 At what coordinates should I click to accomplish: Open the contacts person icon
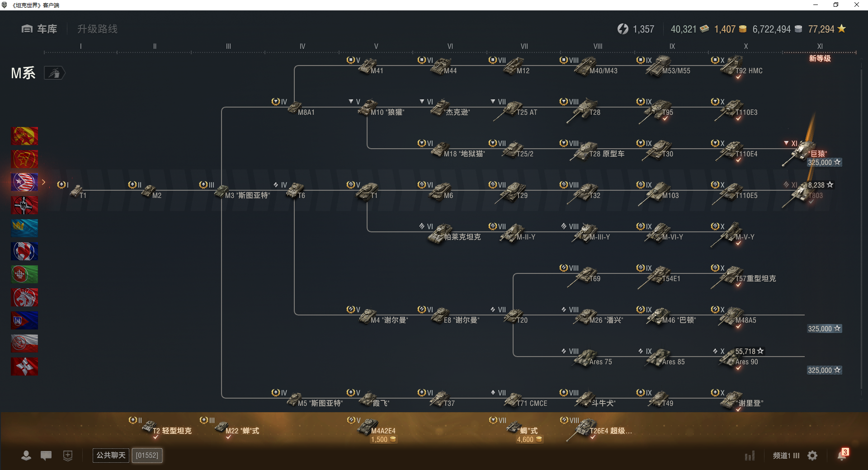pyautogui.click(x=26, y=456)
